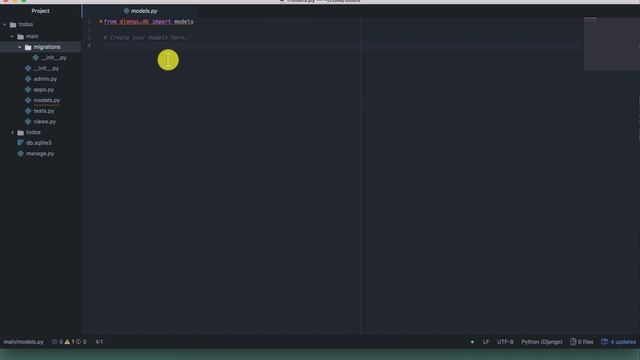Switch to the models.py editor tab
Viewport: 640px width, 360px height.
pyautogui.click(x=140, y=11)
